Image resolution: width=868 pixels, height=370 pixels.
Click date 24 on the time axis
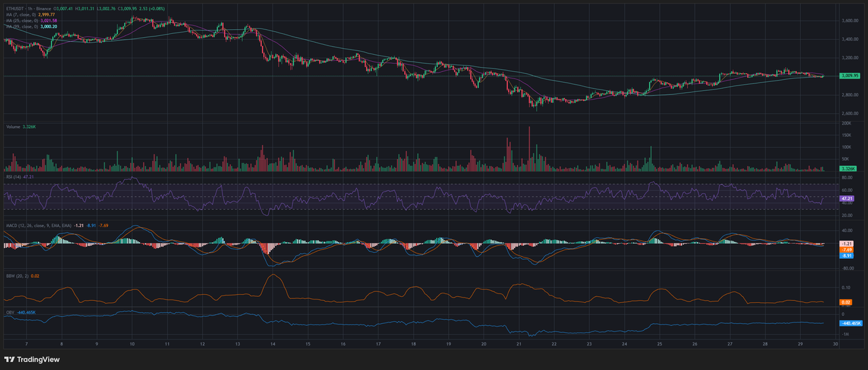(625, 344)
